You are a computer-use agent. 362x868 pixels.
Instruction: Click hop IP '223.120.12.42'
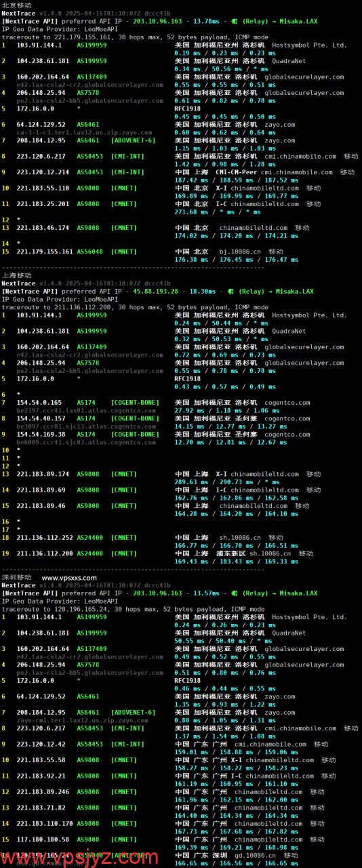click(41, 744)
